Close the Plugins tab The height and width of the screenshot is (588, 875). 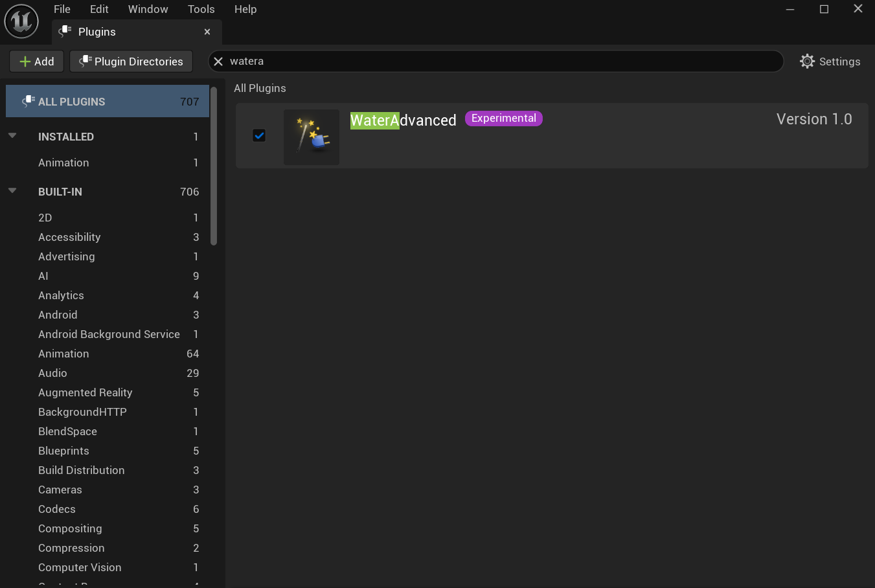click(x=207, y=32)
